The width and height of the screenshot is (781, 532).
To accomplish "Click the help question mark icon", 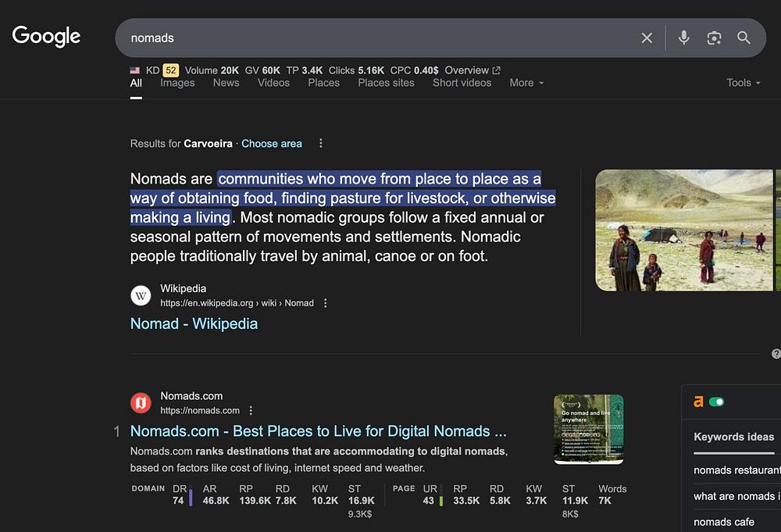I will point(776,354).
